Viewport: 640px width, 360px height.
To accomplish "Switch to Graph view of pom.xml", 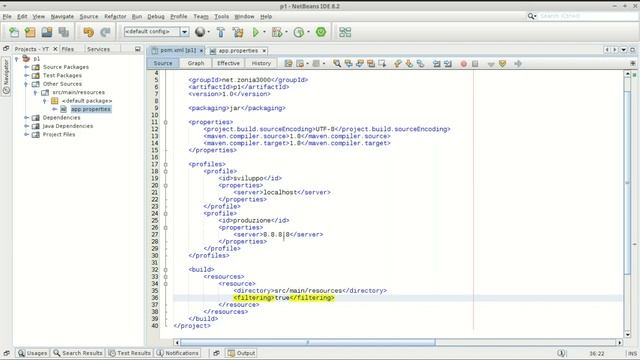I will tap(196, 63).
